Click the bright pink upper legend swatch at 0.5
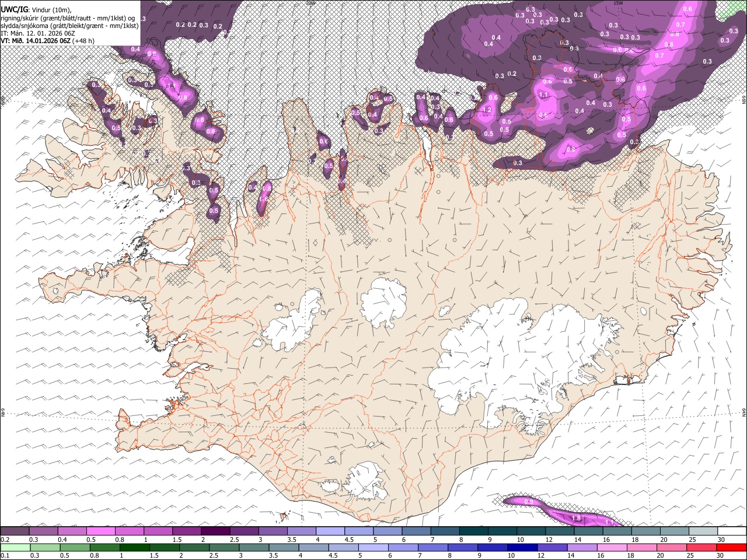This screenshot has width=747, height=560. coord(100,531)
